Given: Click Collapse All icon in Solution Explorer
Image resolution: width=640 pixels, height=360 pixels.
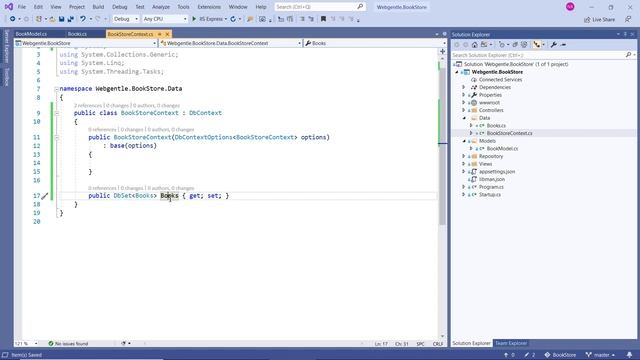Looking at the screenshot, I should coord(515,44).
